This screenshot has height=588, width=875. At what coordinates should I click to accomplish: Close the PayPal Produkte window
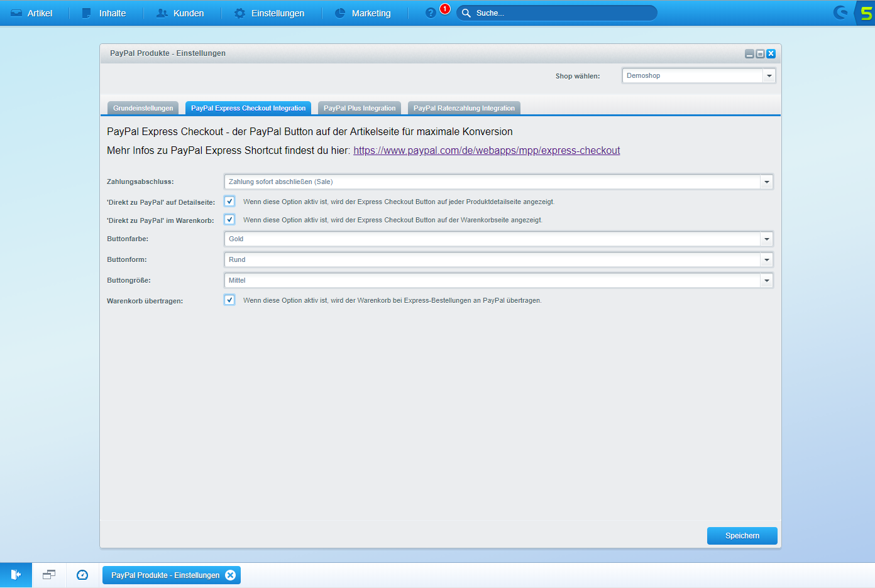[x=771, y=54]
